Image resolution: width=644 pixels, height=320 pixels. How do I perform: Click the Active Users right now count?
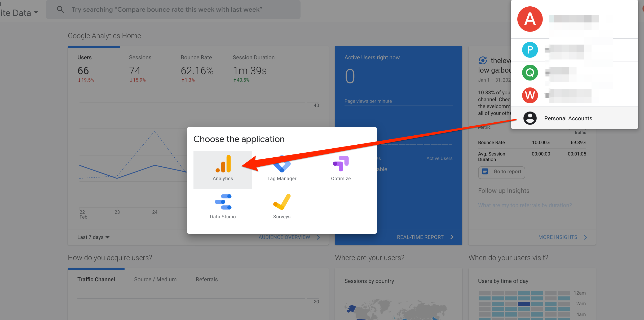click(350, 76)
